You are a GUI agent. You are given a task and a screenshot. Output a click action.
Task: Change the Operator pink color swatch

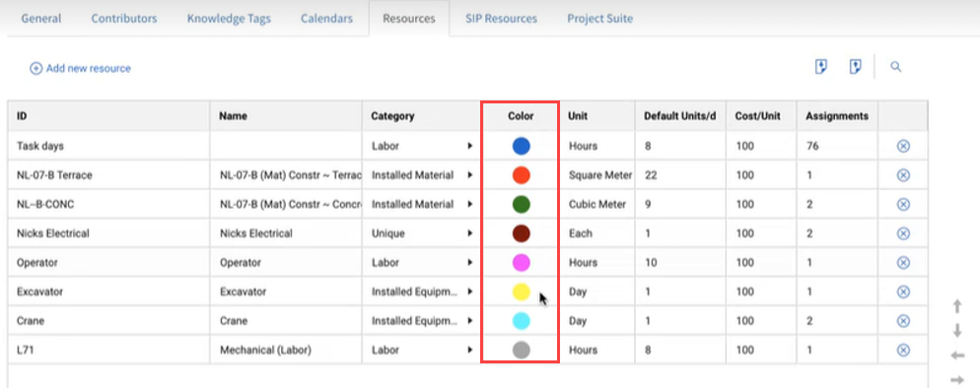click(x=522, y=263)
